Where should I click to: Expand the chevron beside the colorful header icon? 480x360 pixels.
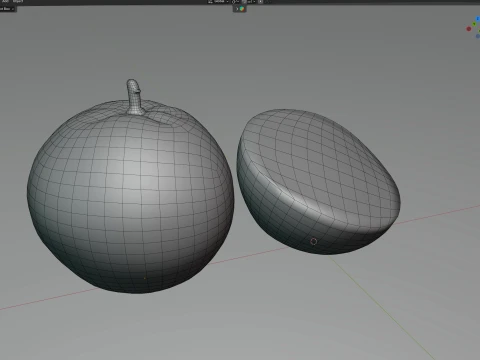pyautogui.click(x=237, y=9)
